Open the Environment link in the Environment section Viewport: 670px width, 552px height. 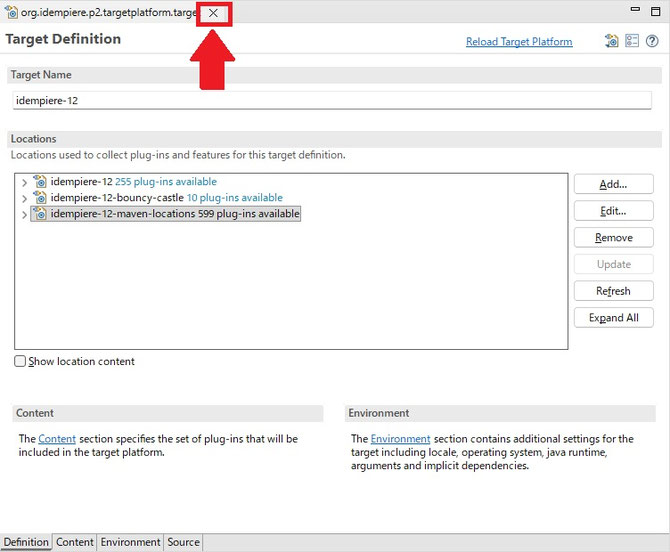[400, 439]
